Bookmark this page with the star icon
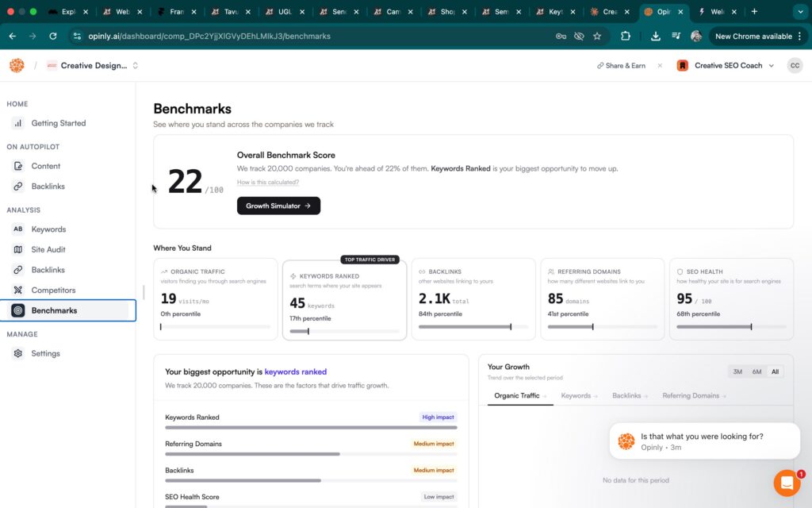This screenshot has width=812, height=508. [x=597, y=37]
